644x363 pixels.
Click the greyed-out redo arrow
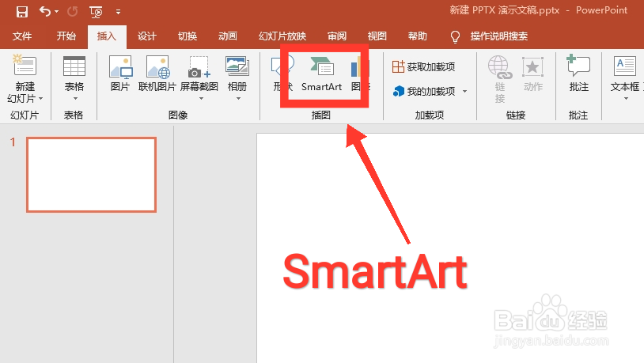(x=73, y=12)
